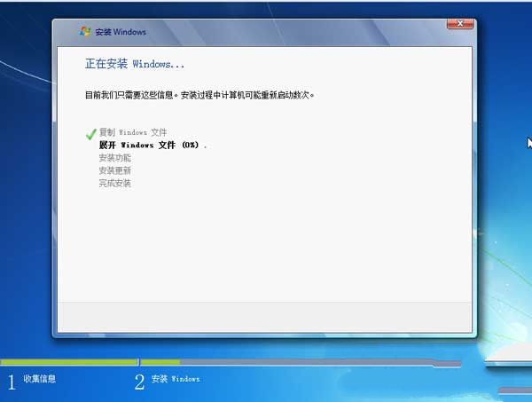
Task: Click the 完成安装 pending step
Action: pos(114,183)
